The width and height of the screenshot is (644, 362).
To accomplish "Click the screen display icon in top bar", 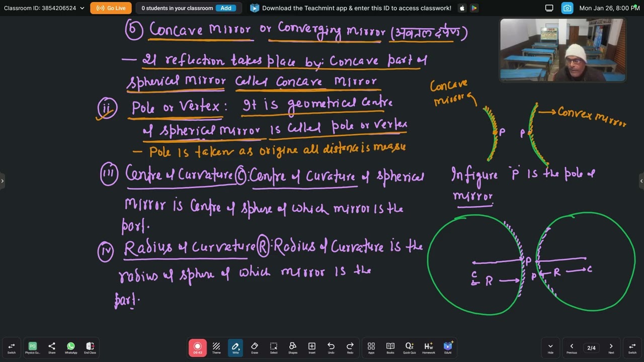I will coord(549,8).
